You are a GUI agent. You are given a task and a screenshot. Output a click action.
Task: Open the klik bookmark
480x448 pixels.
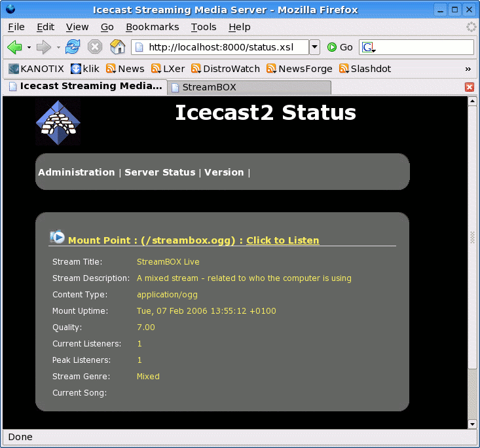coord(84,69)
